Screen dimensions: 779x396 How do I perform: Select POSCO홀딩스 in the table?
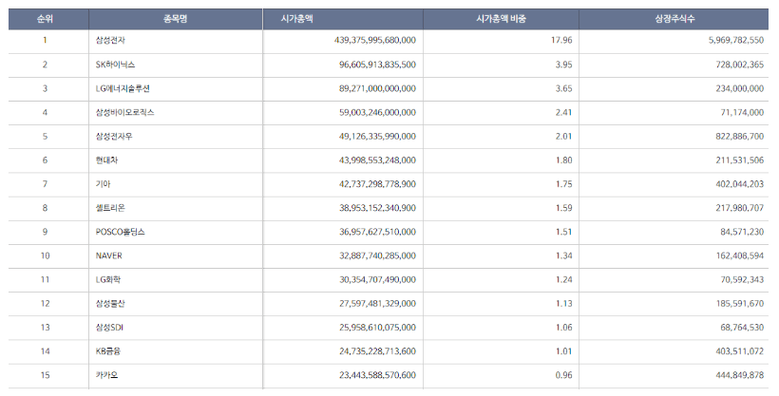tap(120, 232)
